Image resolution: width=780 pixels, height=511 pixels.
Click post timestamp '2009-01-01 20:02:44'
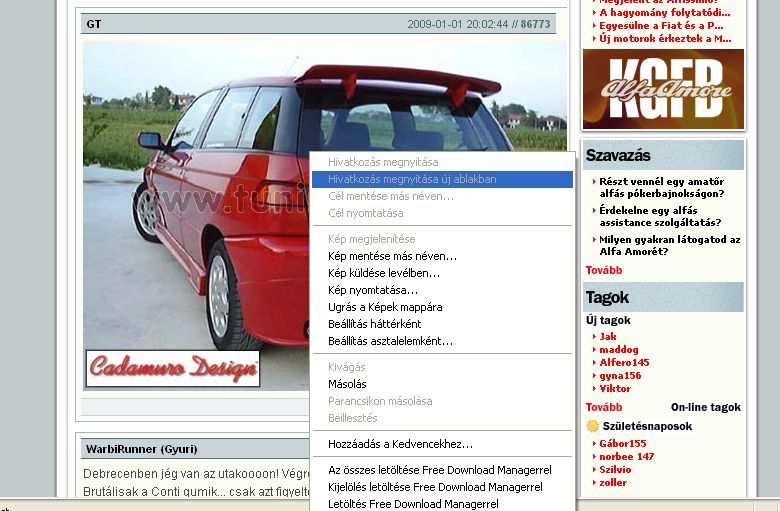pos(458,24)
